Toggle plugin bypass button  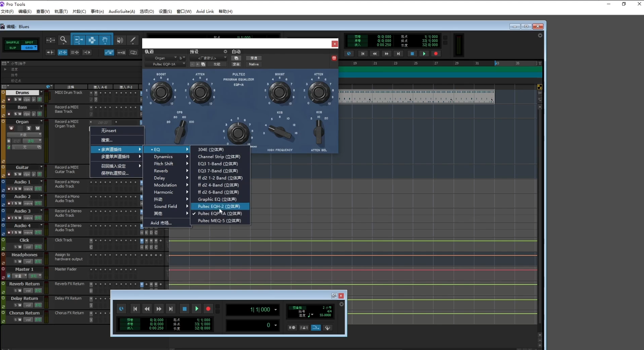point(254,58)
